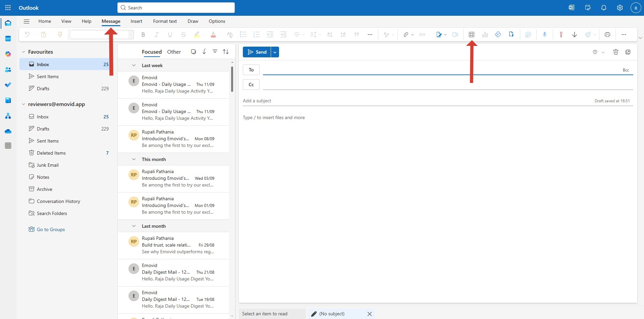Set low importance with the down arrow

coord(574,34)
